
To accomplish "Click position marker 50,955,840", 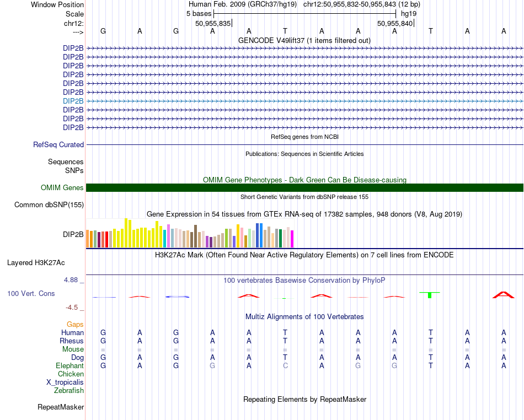I will tap(395, 23).
